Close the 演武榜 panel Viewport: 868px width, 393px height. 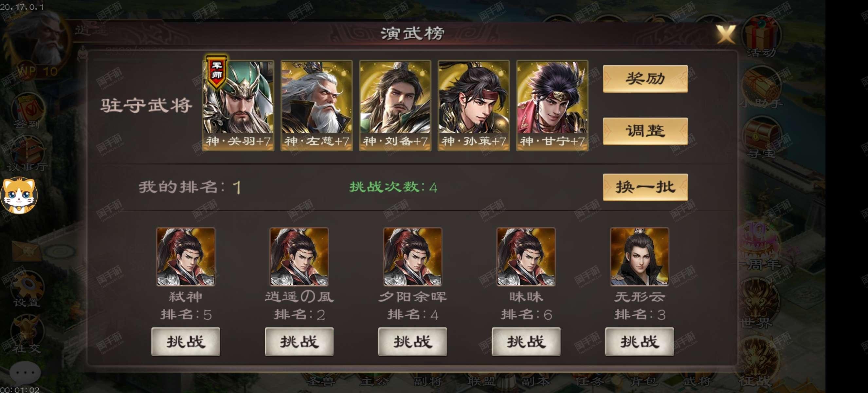726,34
